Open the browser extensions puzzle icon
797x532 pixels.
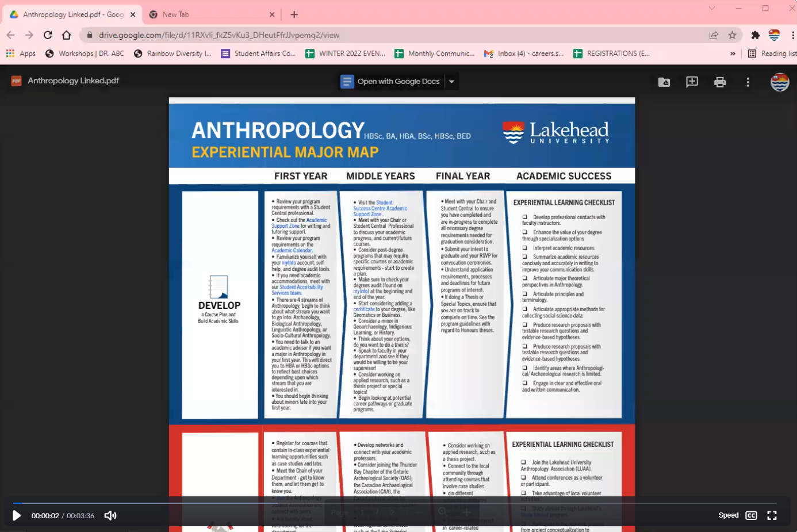(x=755, y=35)
